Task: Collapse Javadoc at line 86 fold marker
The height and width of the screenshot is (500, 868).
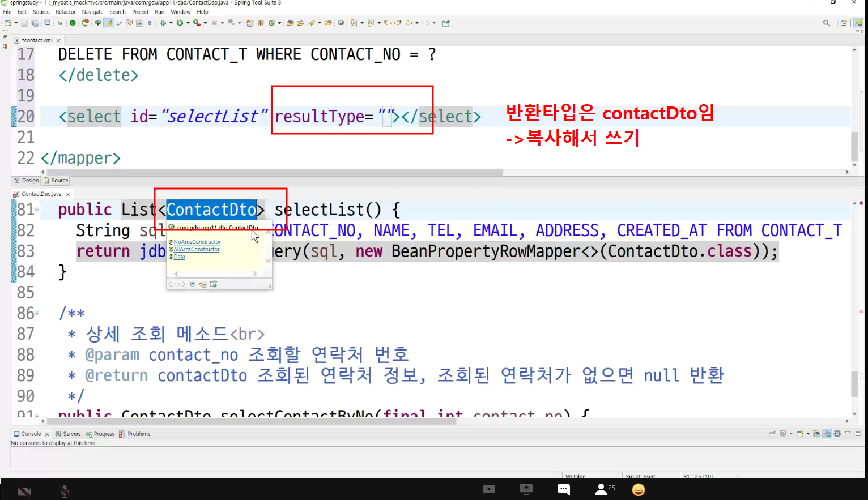Action: (37, 313)
